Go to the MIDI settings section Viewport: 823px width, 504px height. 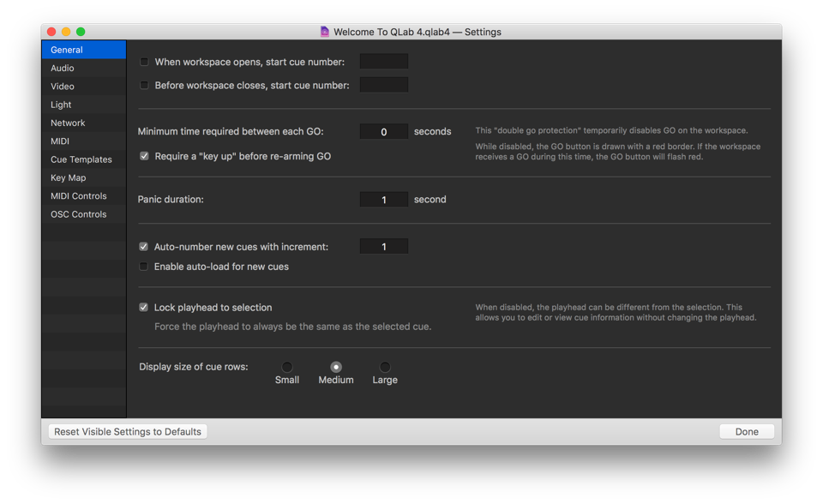pos(60,141)
